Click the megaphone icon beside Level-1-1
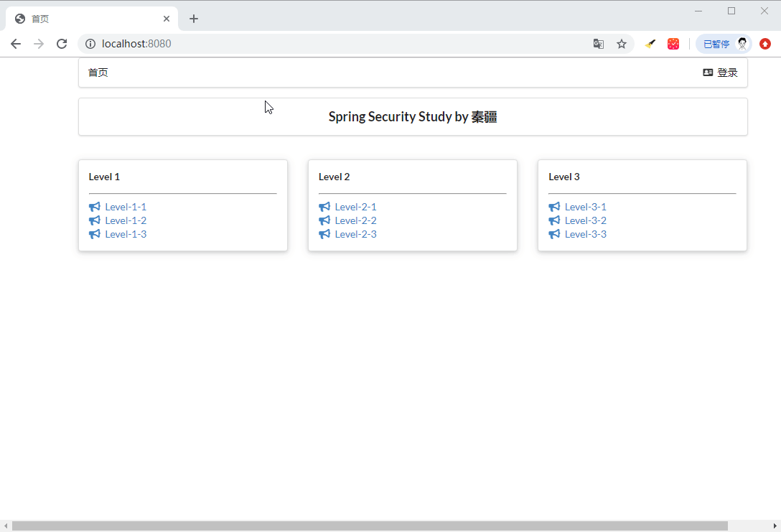 tap(95, 207)
